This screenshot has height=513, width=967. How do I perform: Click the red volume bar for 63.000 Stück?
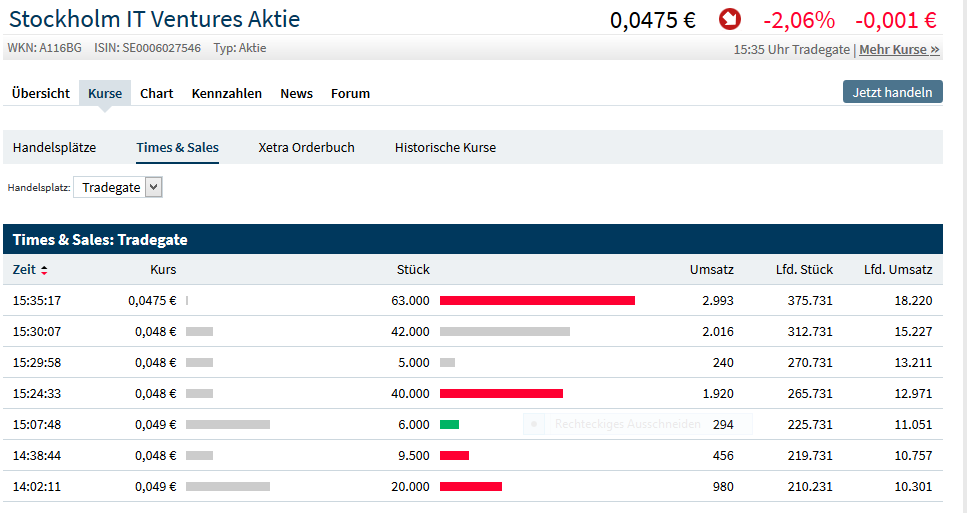pyautogui.click(x=537, y=301)
